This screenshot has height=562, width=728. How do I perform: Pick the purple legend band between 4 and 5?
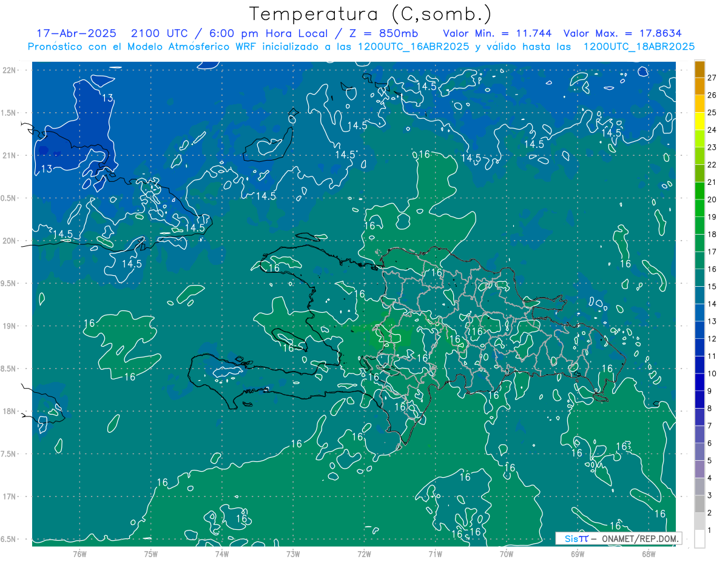[699, 469]
